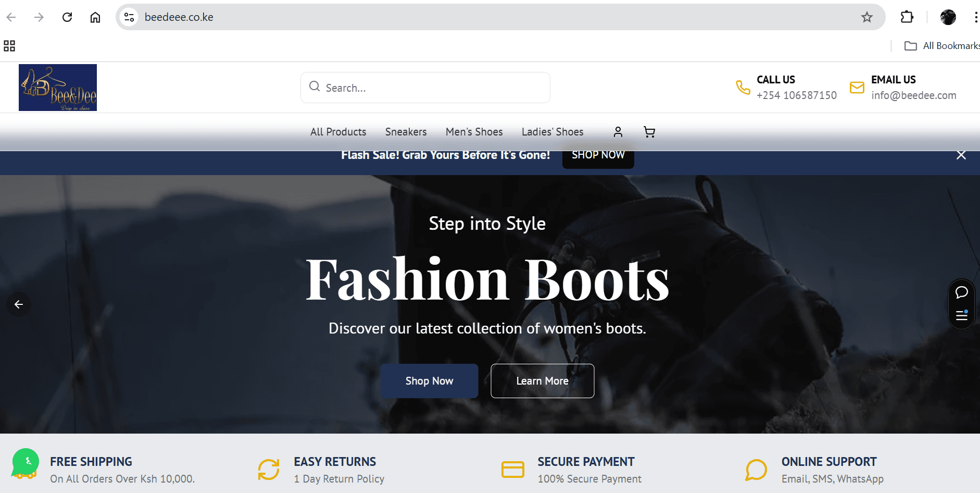This screenshot has height=493, width=980.
Task: Click SHOP NOW in the Flash Sale banner
Action: [x=598, y=156]
